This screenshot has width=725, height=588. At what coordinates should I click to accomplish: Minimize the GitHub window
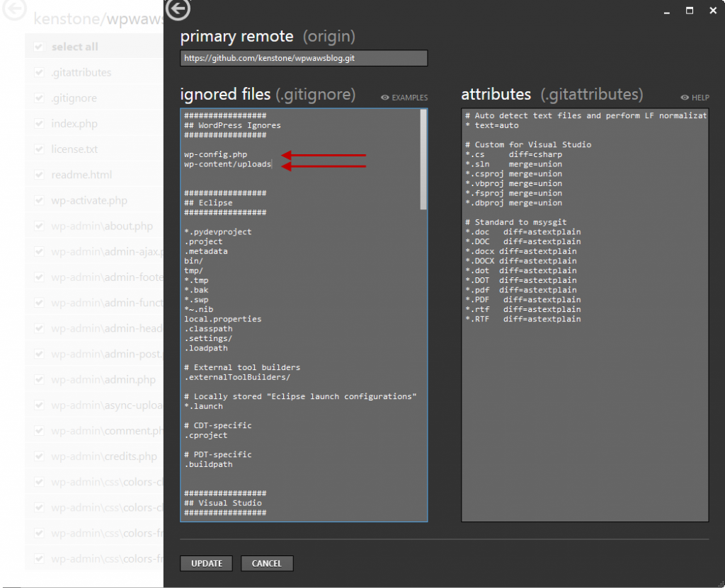pyautogui.click(x=666, y=11)
